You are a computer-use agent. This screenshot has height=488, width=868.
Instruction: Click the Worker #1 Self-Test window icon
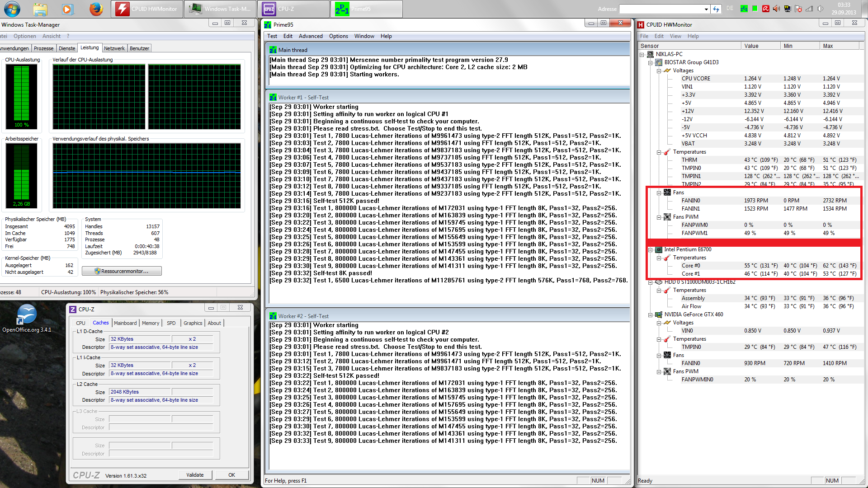click(x=273, y=98)
